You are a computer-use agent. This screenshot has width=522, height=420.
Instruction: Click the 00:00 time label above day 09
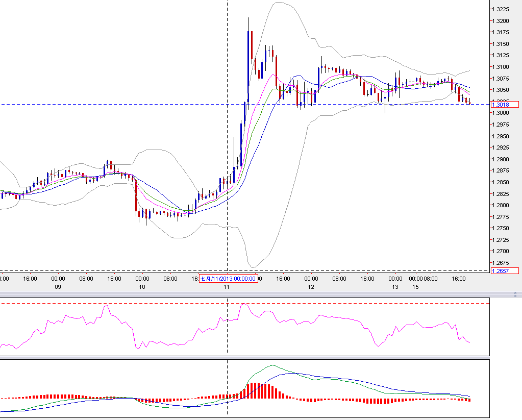click(x=58, y=279)
